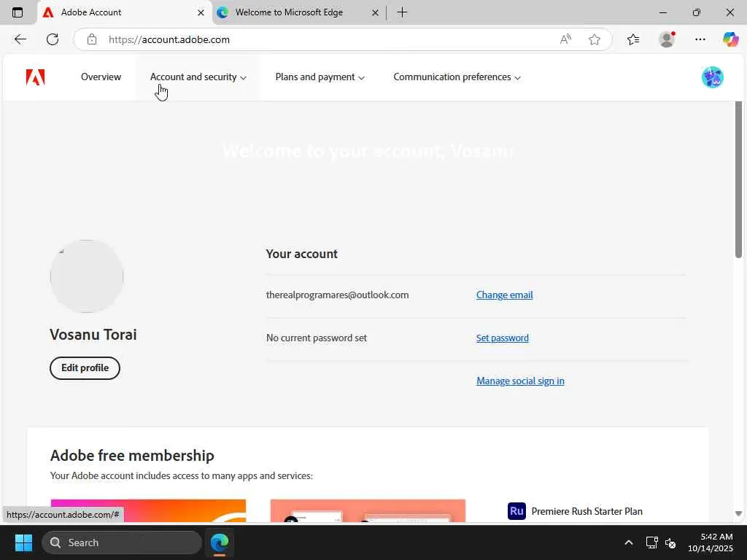Open the clock and date flyout
This screenshot has width=747, height=560.
(711, 542)
